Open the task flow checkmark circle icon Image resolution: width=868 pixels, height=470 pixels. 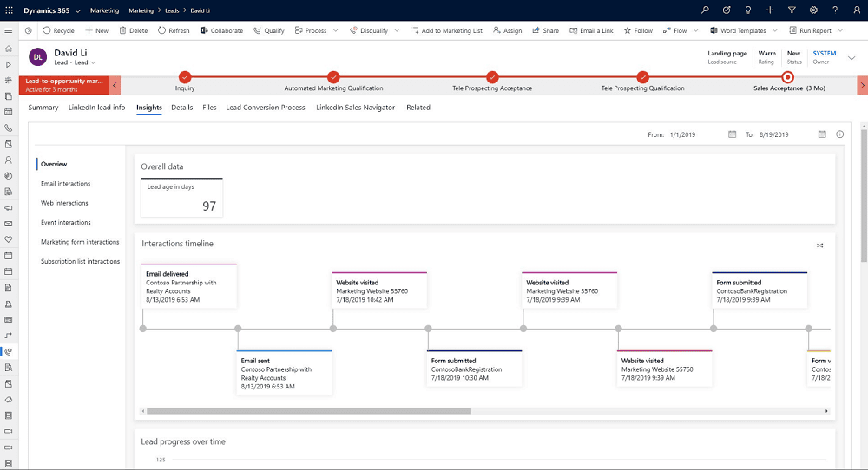coord(727,10)
